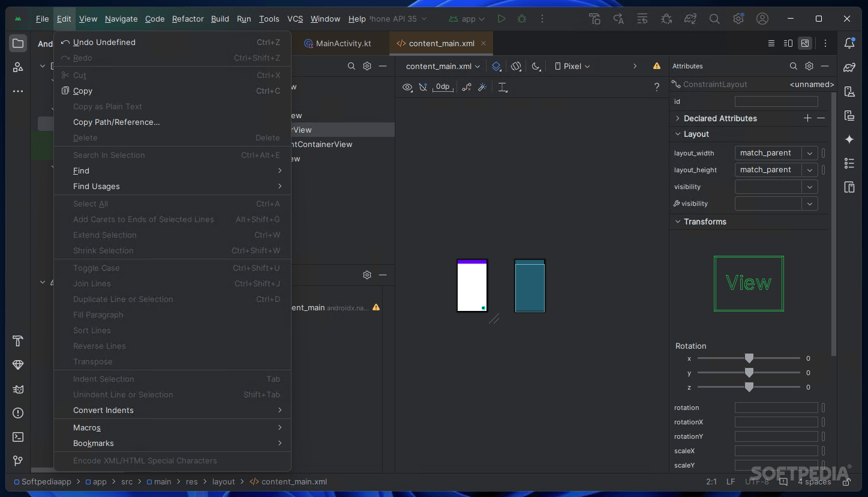
Task: Open the Device Manager panel
Action: click(850, 91)
